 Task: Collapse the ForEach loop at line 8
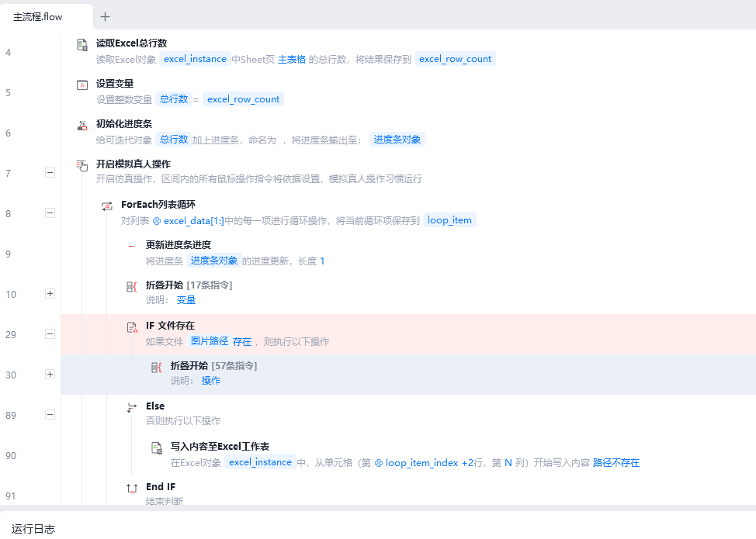50,213
